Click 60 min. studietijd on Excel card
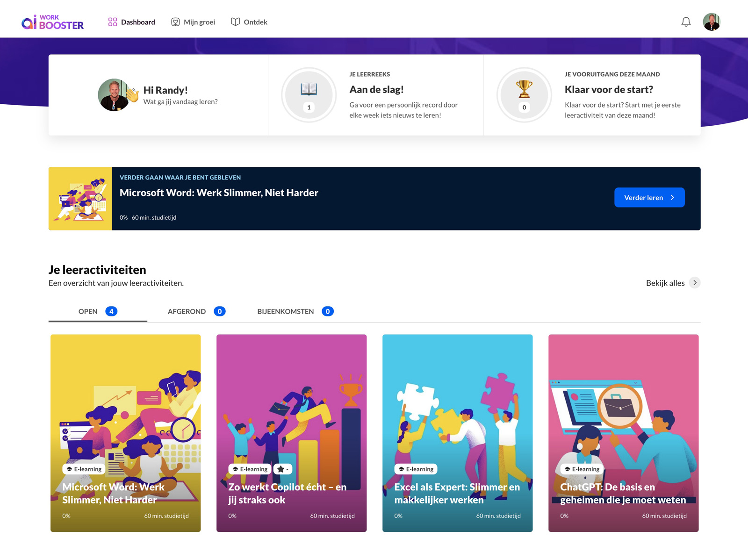 click(x=498, y=516)
